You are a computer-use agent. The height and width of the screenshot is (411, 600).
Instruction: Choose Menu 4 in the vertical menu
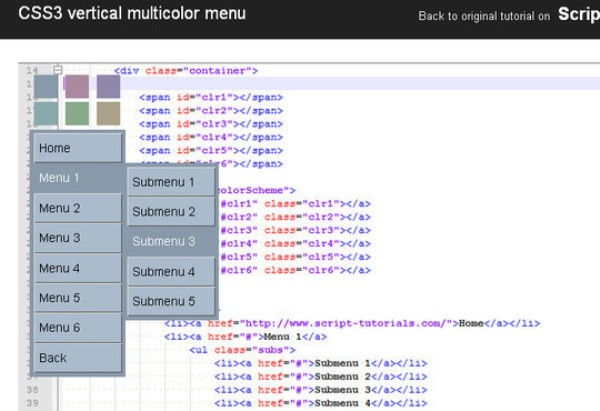pos(77,268)
